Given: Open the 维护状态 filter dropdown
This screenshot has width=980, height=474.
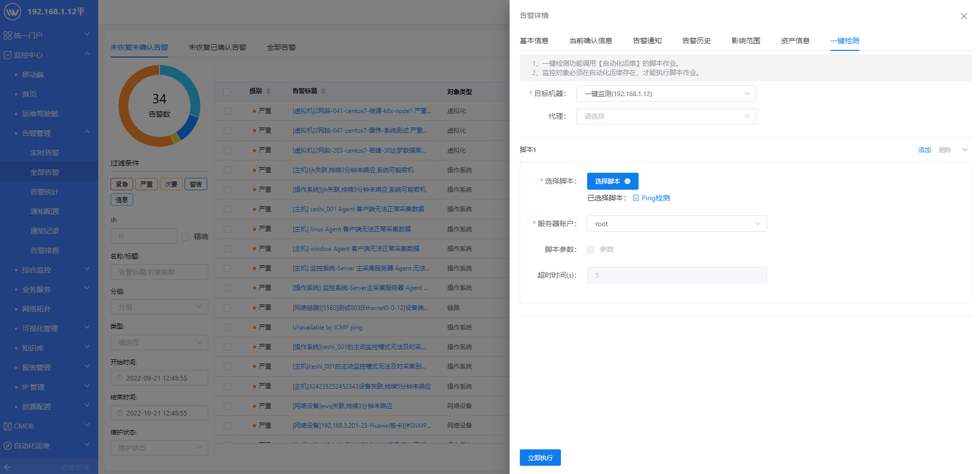Looking at the screenshot, I should pyautogui.click(x=159, y=448).
